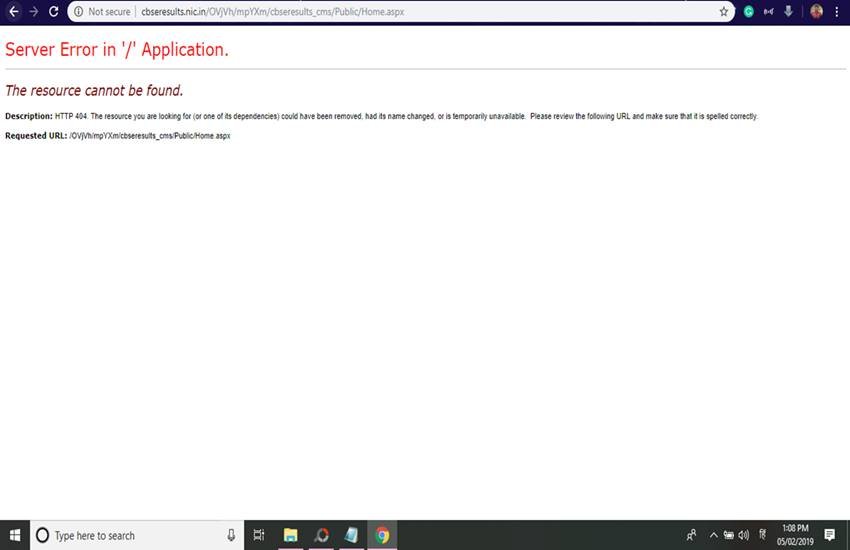Open File Explorer from taskbar
The height and width of the screenshot is (550, 850).
pos(291,535)
